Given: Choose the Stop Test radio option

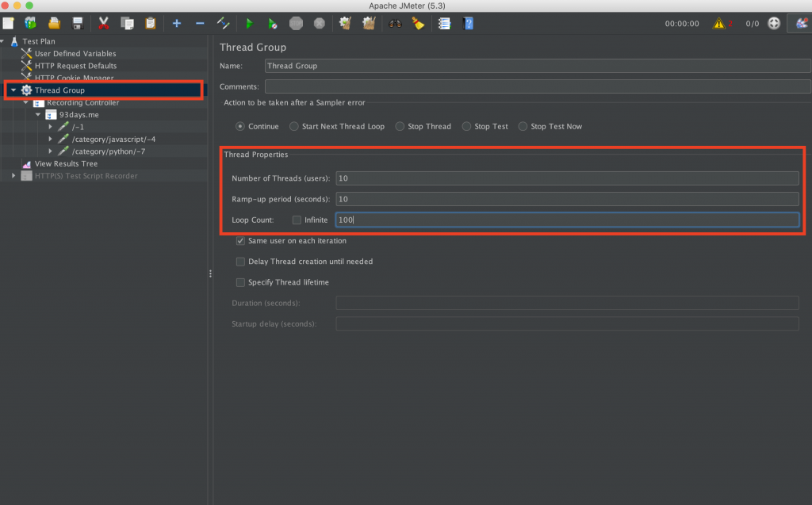Looking at the screenshot, I should pyautogui.click(x=466, y=126).
